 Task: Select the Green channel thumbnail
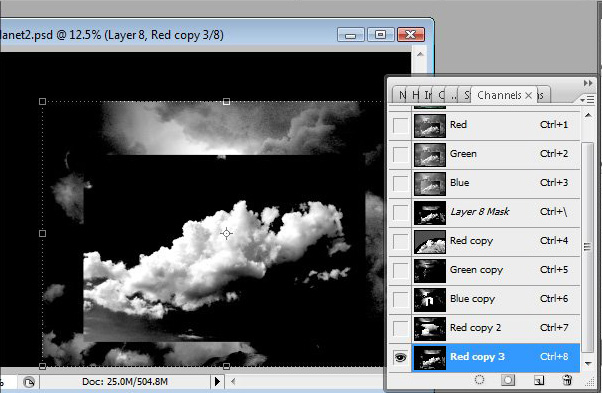coord(430,154)
